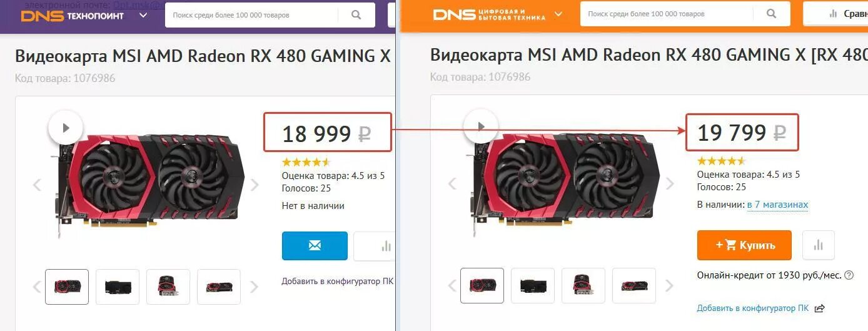Expand the DNS orange header dropdown chevron
The width and height of the screenshot is (868, 331).
558,14
